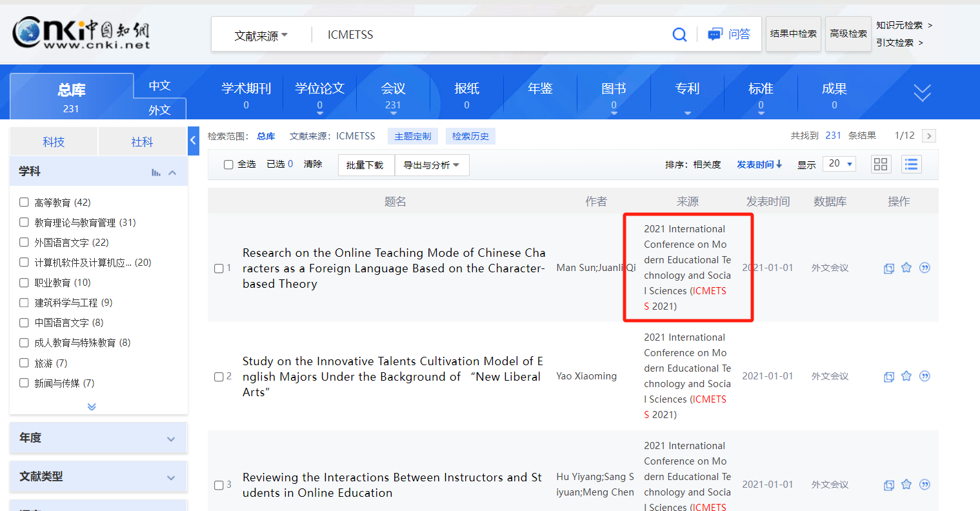This screenshot has height=511, width=980.
Task: Open 引文检索 link
Action: 899,43
